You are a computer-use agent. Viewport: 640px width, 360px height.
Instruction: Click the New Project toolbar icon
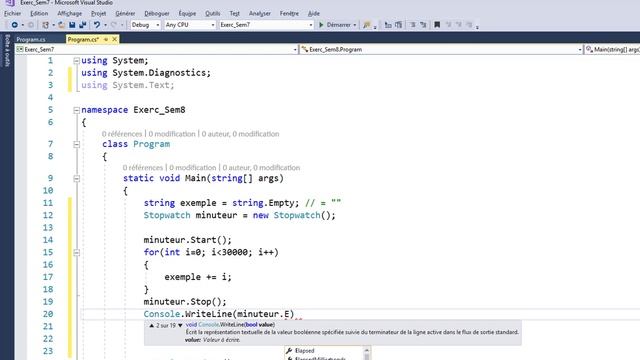[45, 25]
